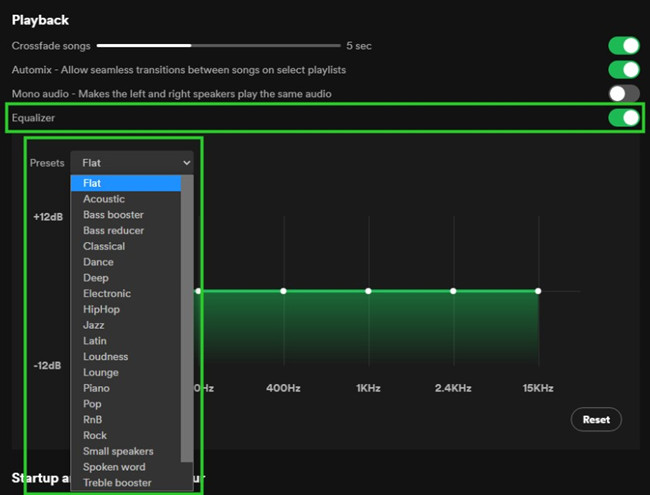650x495 pixels.
Task: Click the Reset equalizer button
Action: 596,420
